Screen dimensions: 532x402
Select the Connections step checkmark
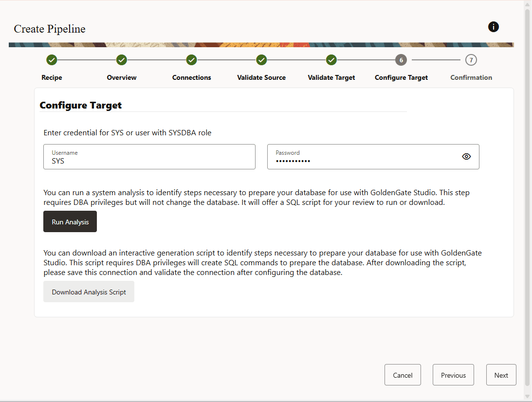191,60
